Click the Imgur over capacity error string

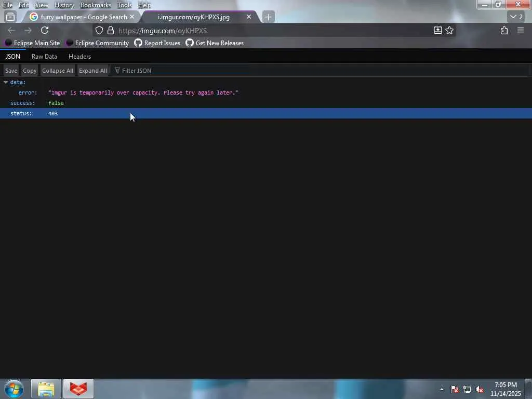[143, 92]
